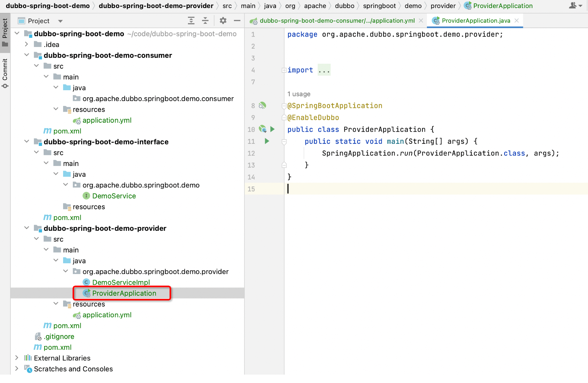
Task: Click the Spring bean gutter icon on line 8
Action: pos(262,106)
